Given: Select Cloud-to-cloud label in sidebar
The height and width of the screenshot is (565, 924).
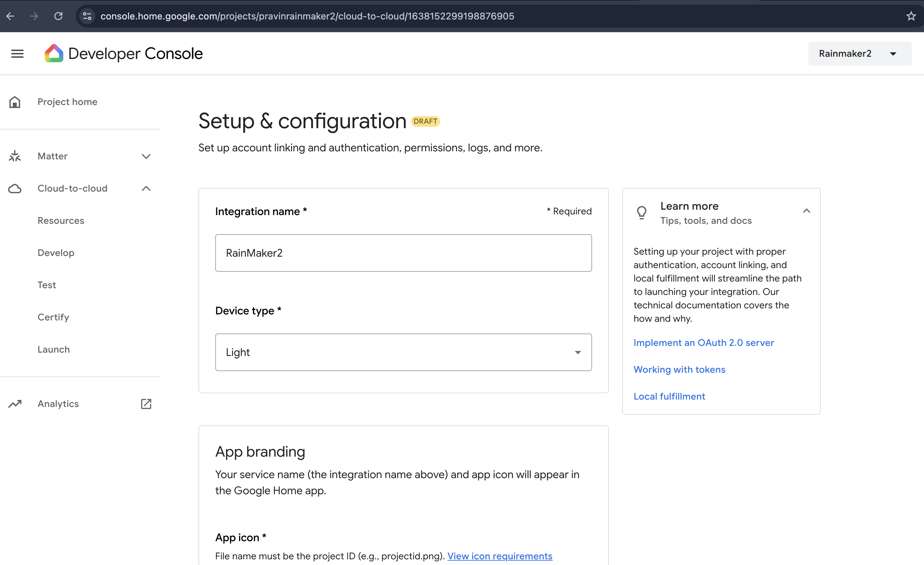Looking at the screenshot, I should pos(72,188).
